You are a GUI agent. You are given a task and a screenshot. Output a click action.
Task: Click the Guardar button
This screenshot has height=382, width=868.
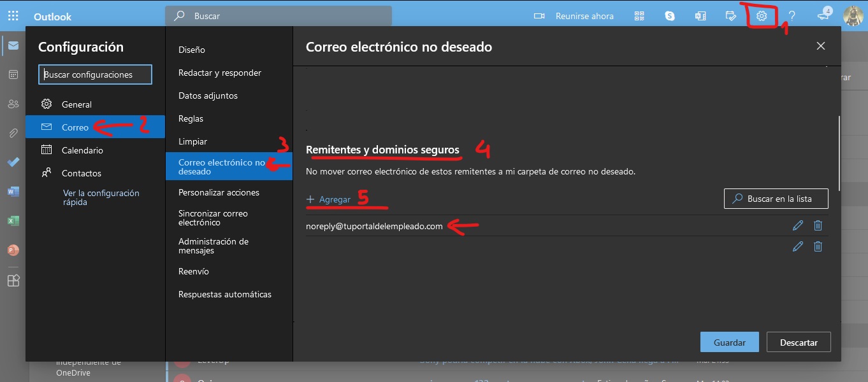tap(729, 342)
